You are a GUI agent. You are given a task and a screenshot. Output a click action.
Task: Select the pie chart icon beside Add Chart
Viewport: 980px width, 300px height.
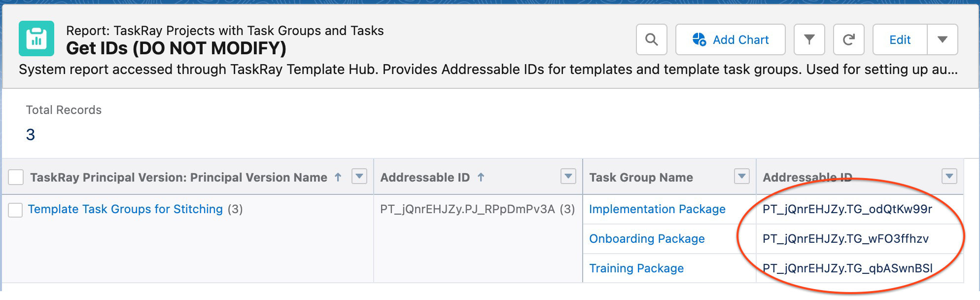tap(699, 39)
